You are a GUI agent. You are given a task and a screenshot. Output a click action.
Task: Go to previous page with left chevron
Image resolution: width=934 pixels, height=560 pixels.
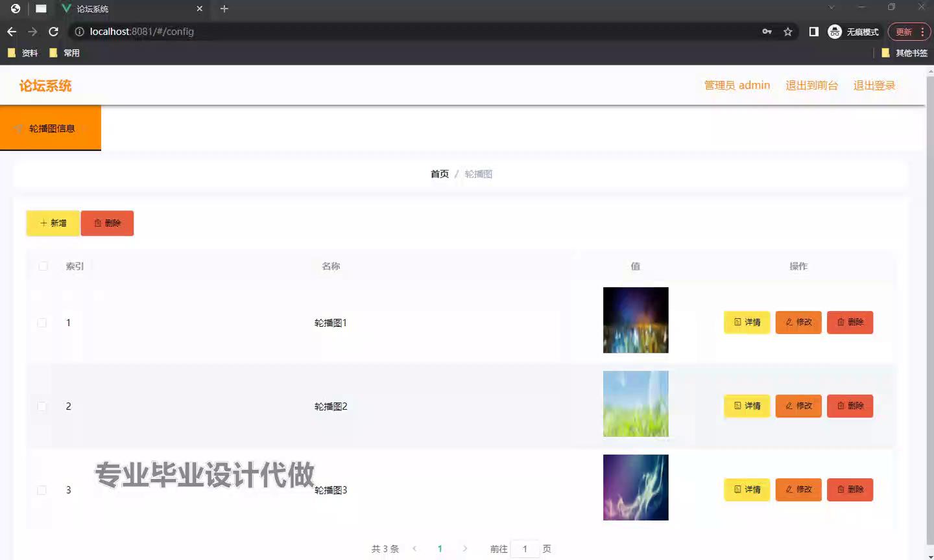(414, 549)
